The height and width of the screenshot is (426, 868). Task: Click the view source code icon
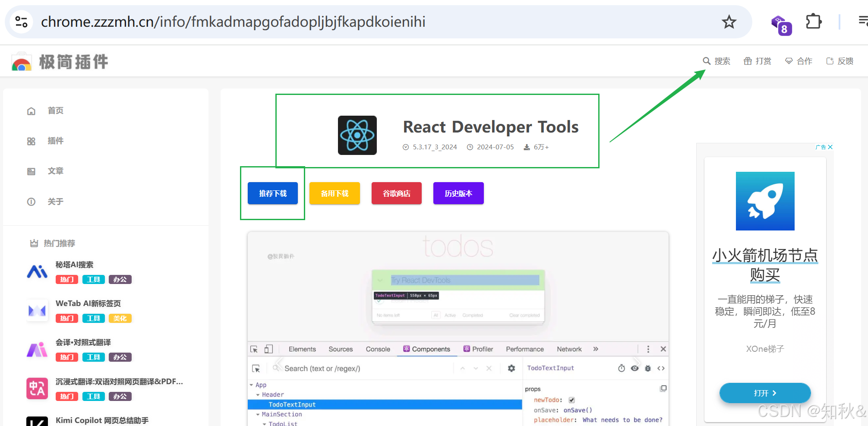click(661, 368)
